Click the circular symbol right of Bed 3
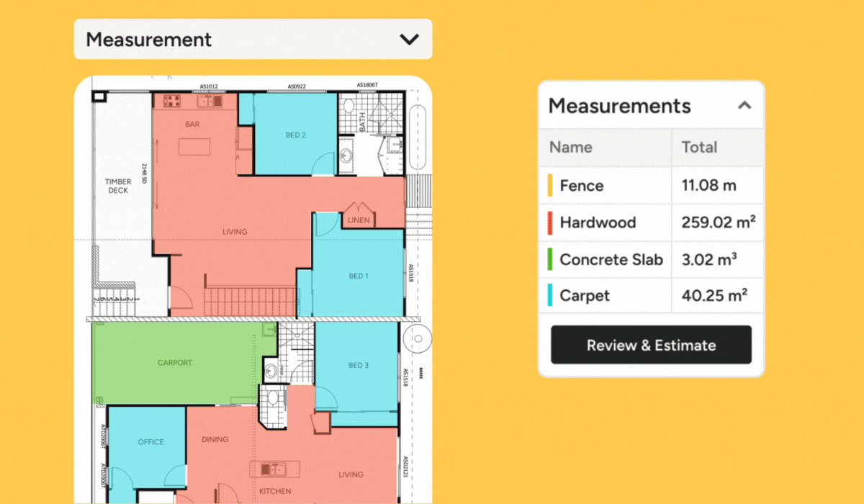Screen dimensions: 864x504 [417, 336]
